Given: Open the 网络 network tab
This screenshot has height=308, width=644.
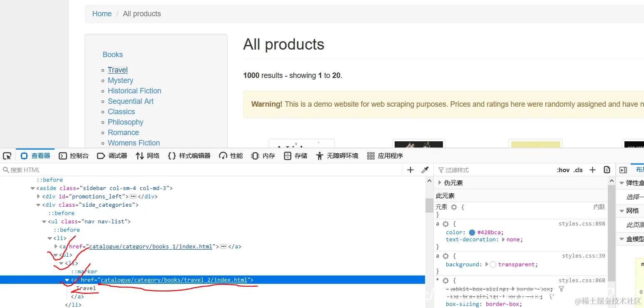Looking at the screenshot, I should pyautogui.click(x=148, y=156).
